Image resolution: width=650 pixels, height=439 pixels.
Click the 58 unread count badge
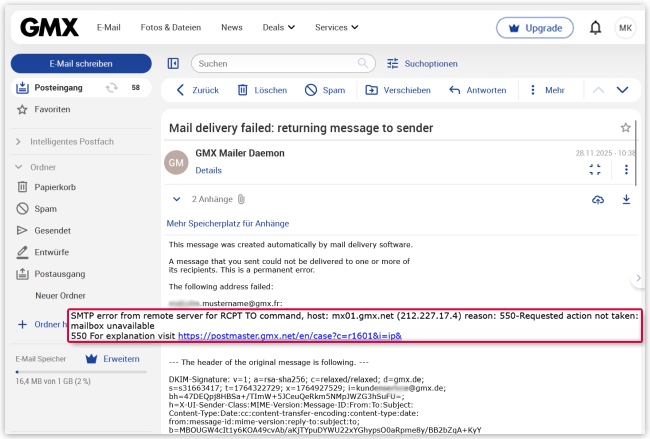coord(136,87)
